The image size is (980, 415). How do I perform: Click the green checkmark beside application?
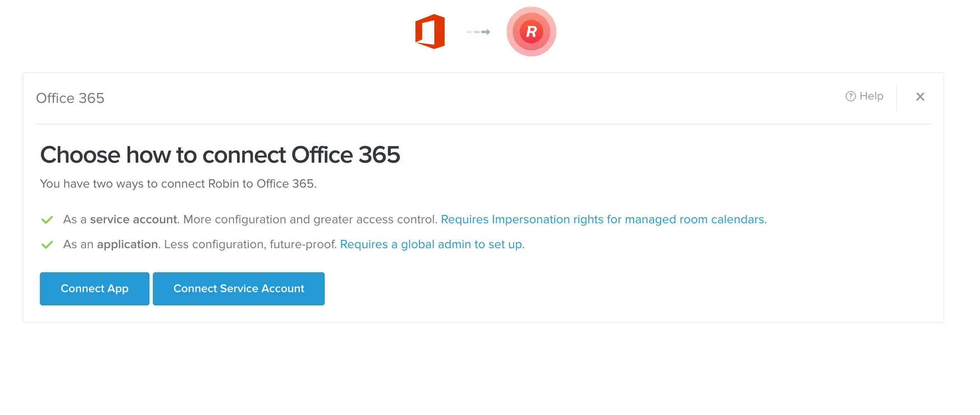coord(47,244)
